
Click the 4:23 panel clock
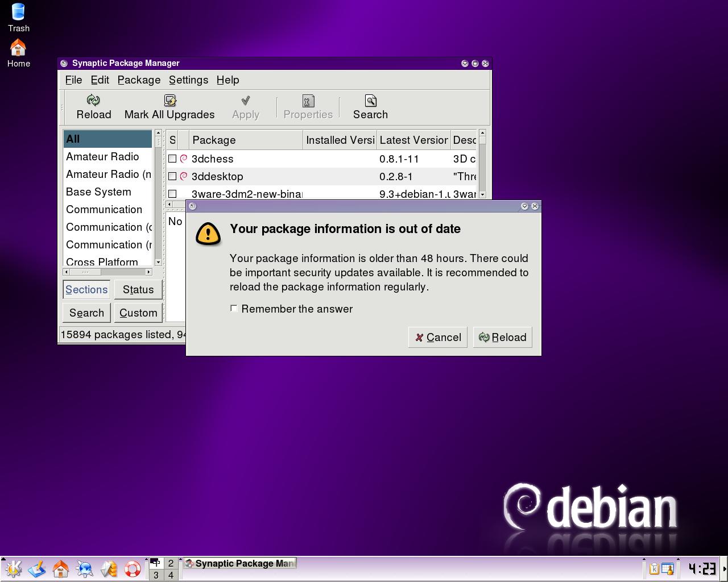click(702, 568)
